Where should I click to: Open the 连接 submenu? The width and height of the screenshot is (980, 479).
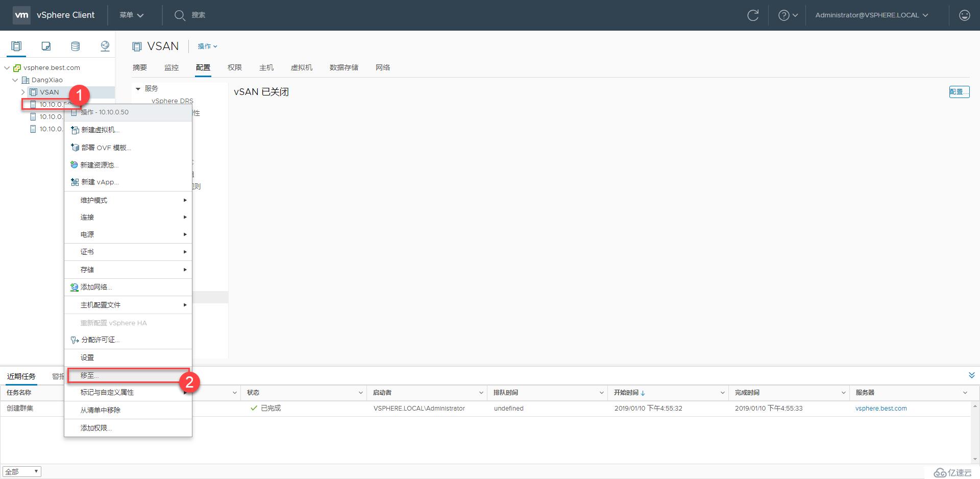point(128,217)
